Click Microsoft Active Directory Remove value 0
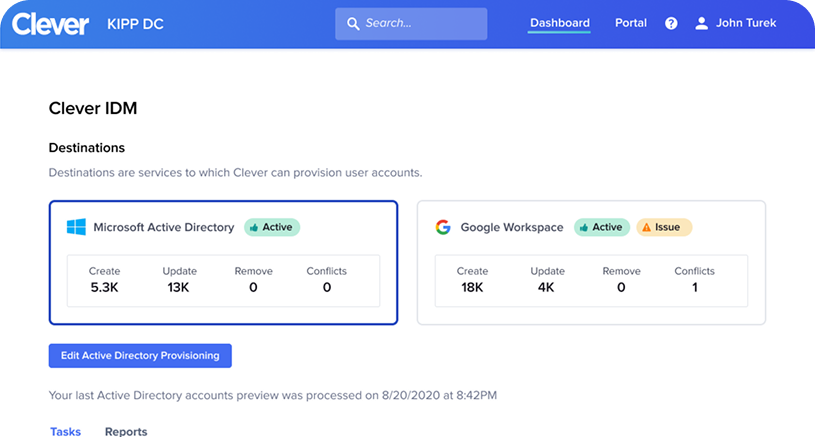Image resolution: width=815 pixels, height=437 pixels. point(253,287)
